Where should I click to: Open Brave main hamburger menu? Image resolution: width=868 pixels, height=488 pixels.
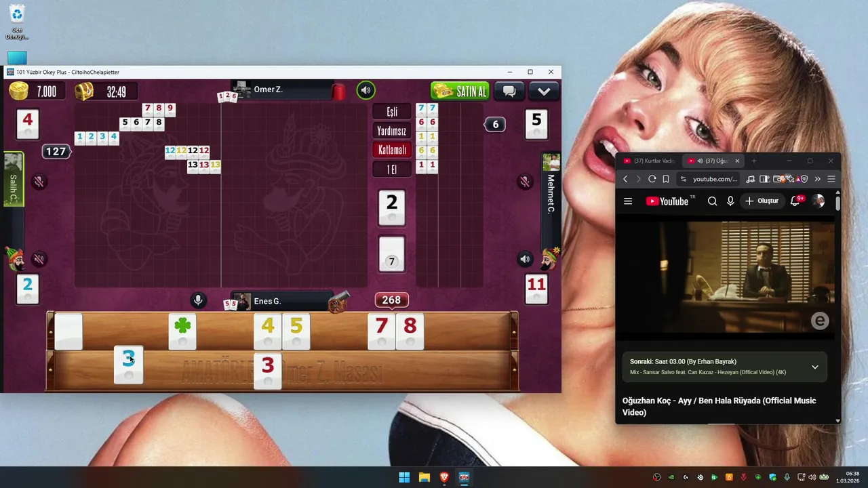coord(831,179)
